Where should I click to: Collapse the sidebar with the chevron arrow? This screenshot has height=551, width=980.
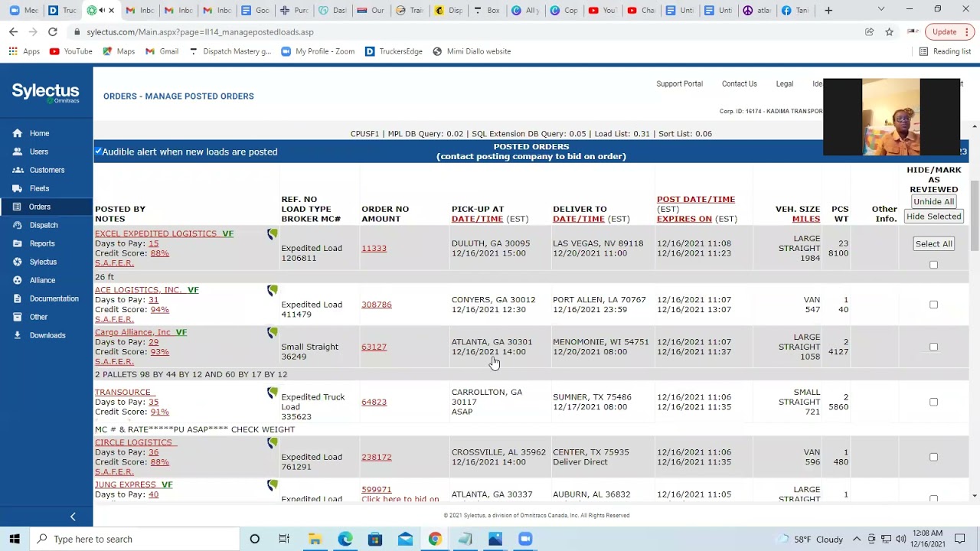(x=73, y=517)
